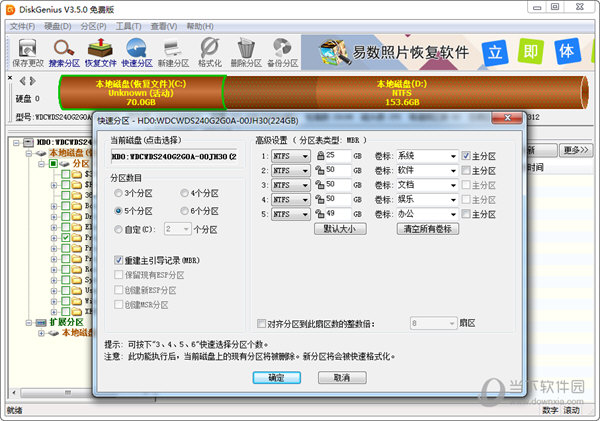Click lock icon beside partition 2 size
This screenshot has width=600, height=421.
(x=320, y=170)
